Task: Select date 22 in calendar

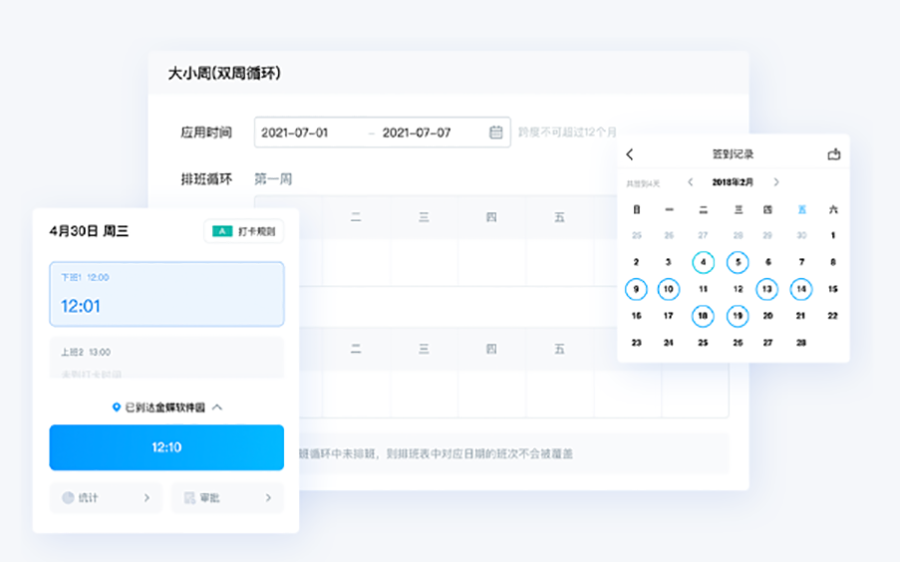Action: click(833, 316)
